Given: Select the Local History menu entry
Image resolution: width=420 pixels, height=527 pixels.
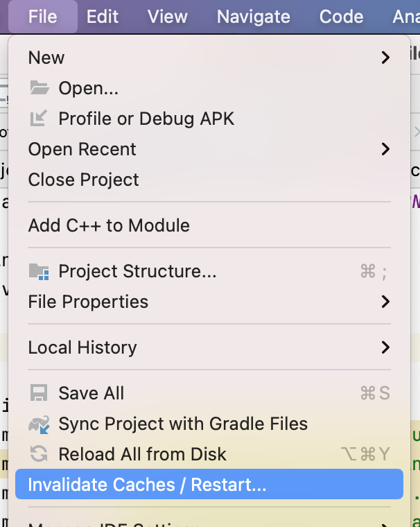Looking at the screenshot, I should click(82, 347).
